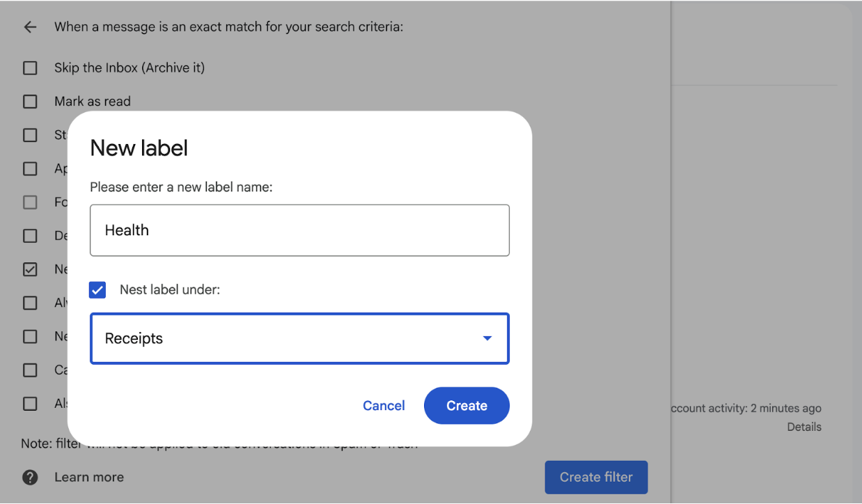Click the label name field containing Health

coord(299,230)
